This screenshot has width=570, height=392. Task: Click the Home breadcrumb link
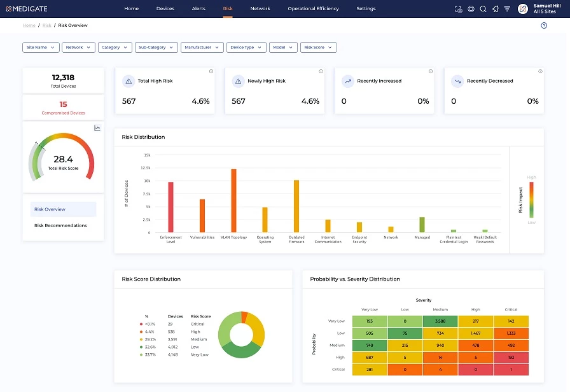click(x=29, y=25)
